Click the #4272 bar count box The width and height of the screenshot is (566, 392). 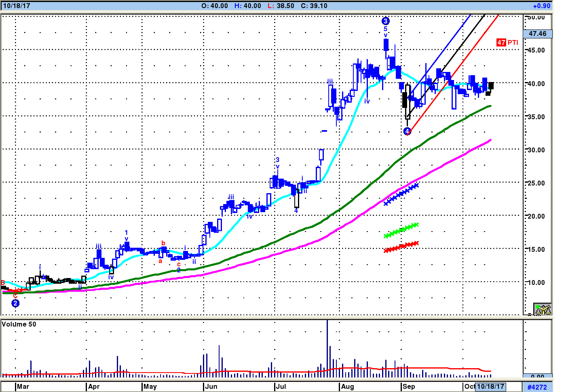coord(537,387)
